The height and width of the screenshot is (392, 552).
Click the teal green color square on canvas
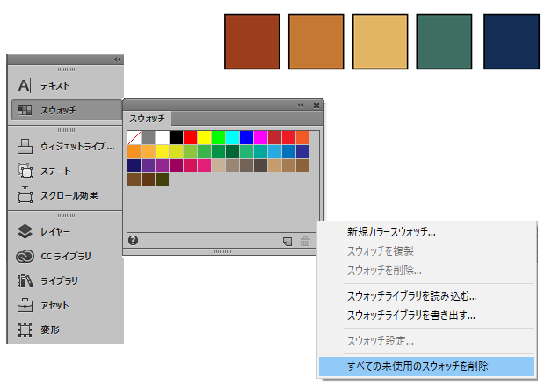(x=444, y=41)
